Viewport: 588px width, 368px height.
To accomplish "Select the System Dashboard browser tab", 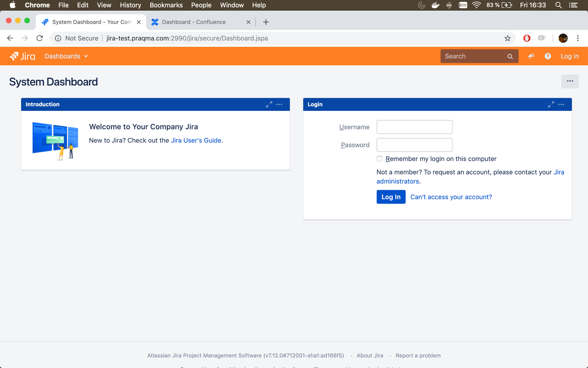I will [91, 22].
